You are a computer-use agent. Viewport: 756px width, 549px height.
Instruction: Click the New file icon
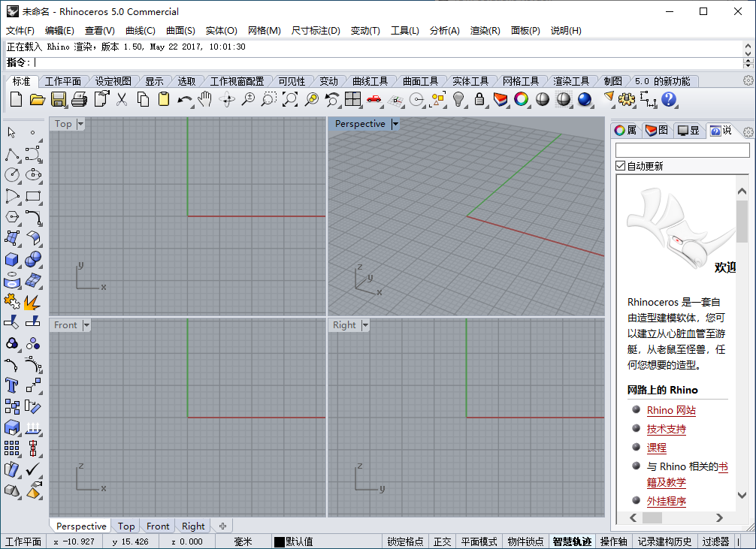[16, 99]
